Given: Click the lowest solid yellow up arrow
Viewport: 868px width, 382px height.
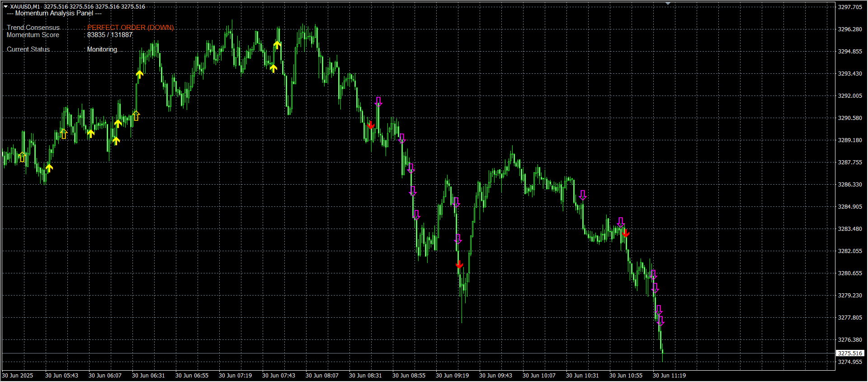Looking at the screenshot, I should tap(49, 168).
